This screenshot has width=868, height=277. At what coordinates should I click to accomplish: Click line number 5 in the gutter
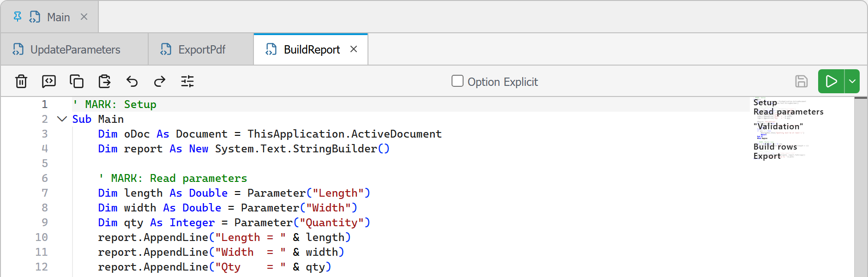pyautogui.click(x=45, y=163)
